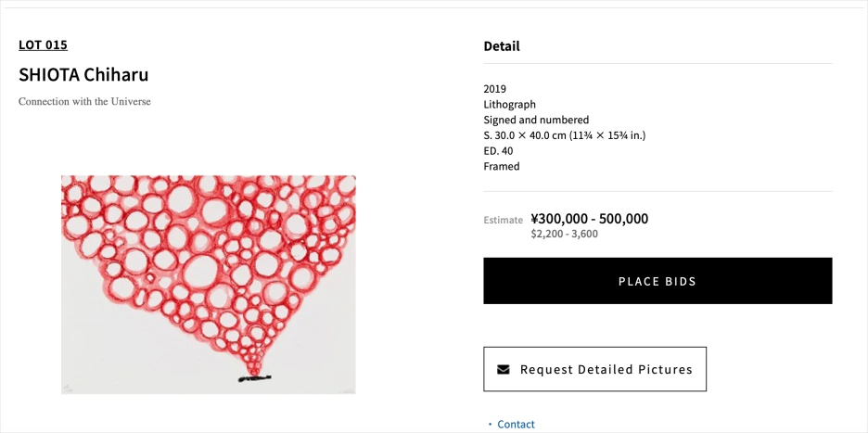The width and height of the screenshot is (868, 433).
Task: Click the Signed and numbered line
Action: (536, 121)
